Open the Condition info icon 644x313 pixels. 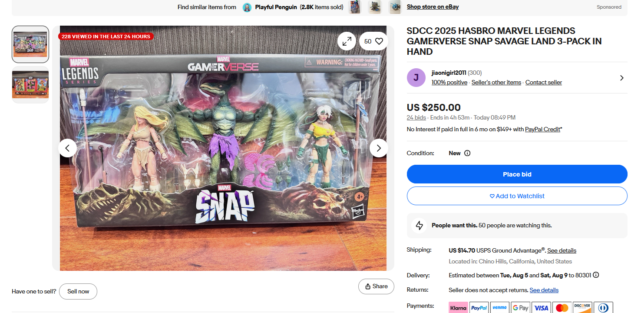[467, 153]
